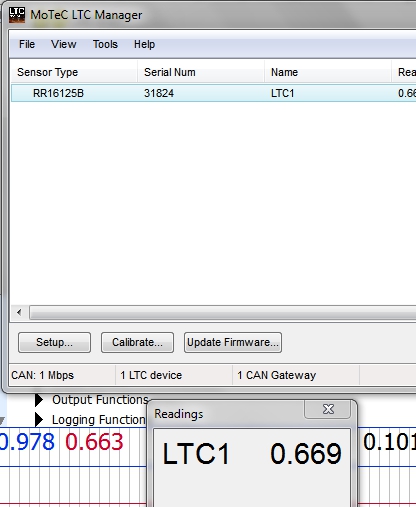The width and height of the screenshot is (416, 507).
Task: Click the horizontal scrollbar track
Action: click(x=223, y=313)
